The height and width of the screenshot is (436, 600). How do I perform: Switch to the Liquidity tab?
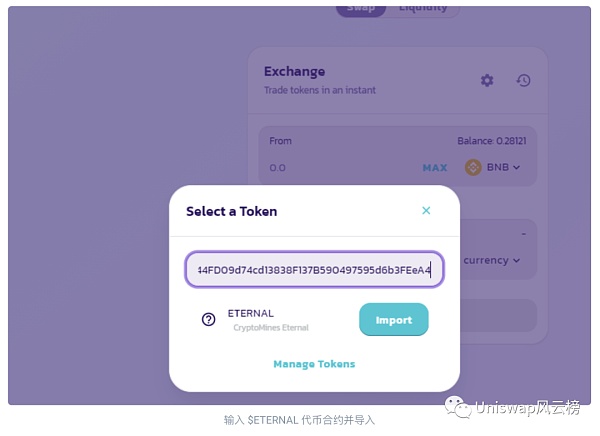[x=423, y=8]
